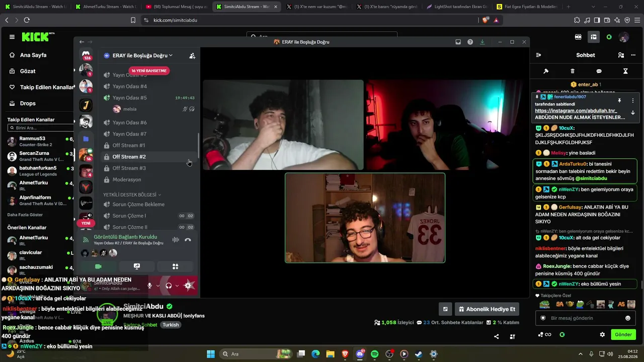Image resolution: width=644 pixels, height=362 pixels.
Task: Open Takip Edilen Kanallar menu item
Action: [47, 87]
